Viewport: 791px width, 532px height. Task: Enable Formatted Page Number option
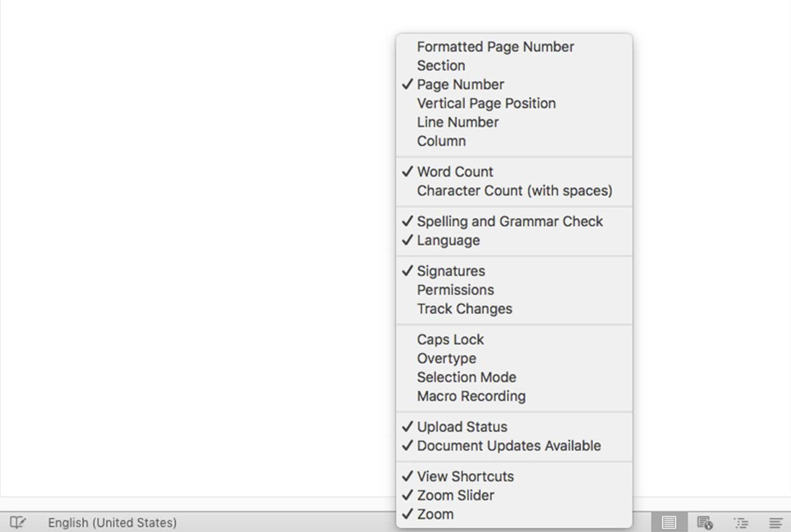tap(495, 47)
